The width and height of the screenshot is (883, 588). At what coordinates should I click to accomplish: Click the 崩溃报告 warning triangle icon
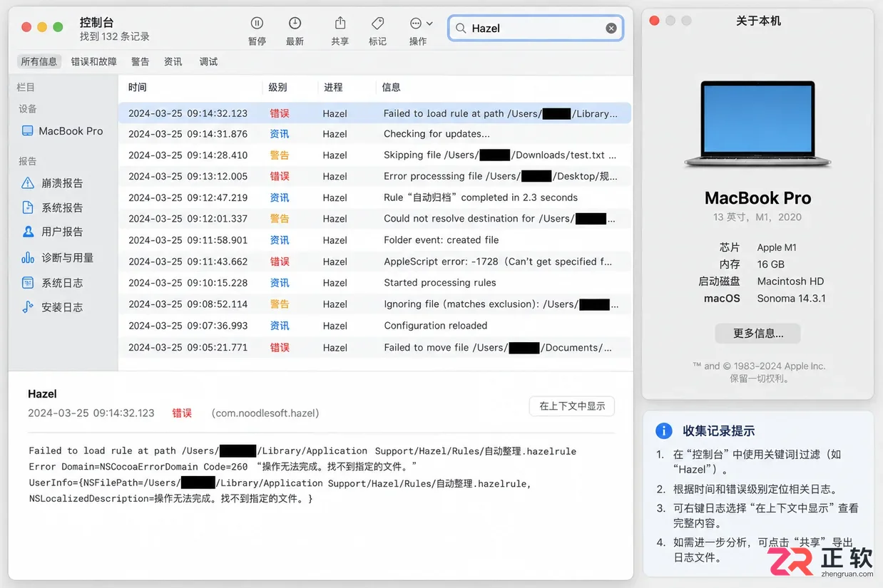28,183
